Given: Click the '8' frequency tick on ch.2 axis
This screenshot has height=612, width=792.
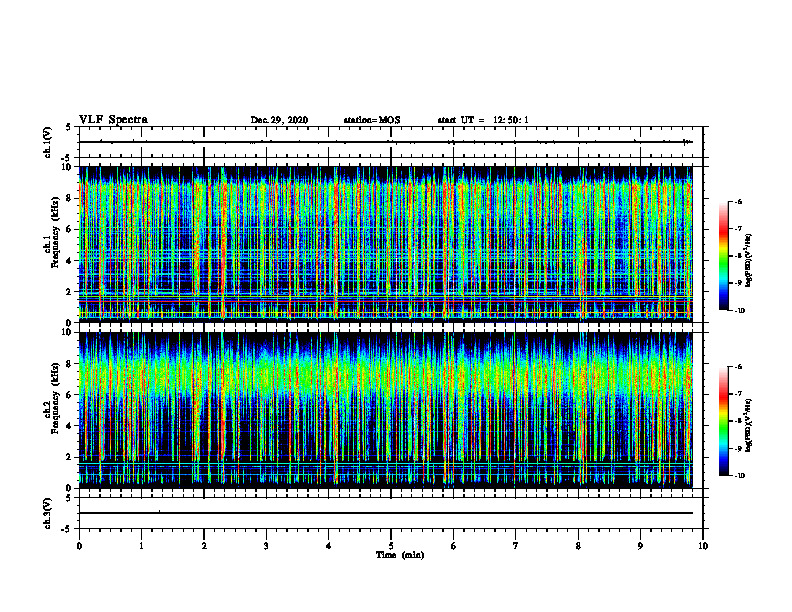Looking at the screenshot, I should (70, 364).
